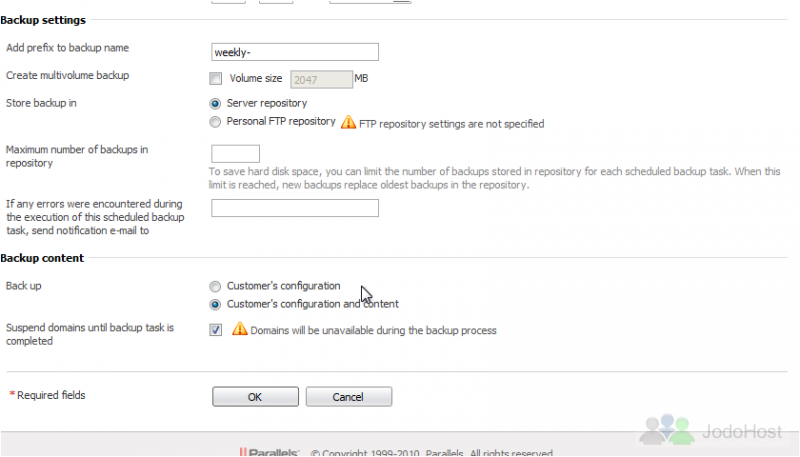800x457 pixels.
Task: Focus Maximum number of backups field
Action: pyautogui.click(x=235, y=154)
